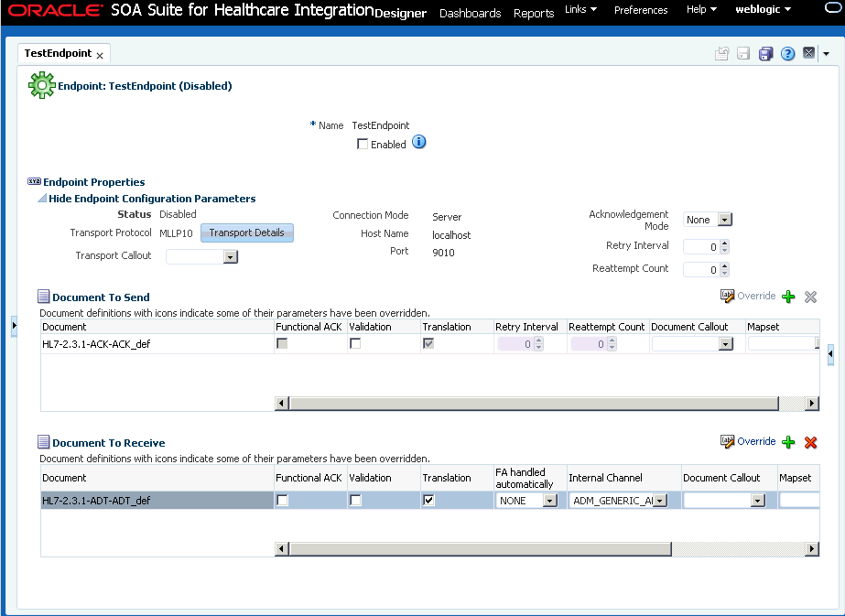The width and height of the screenshot is (845, 616).
Task: Collapse Hide Endpoint Configuration Parameters triangle
Action: pos(42,199)
